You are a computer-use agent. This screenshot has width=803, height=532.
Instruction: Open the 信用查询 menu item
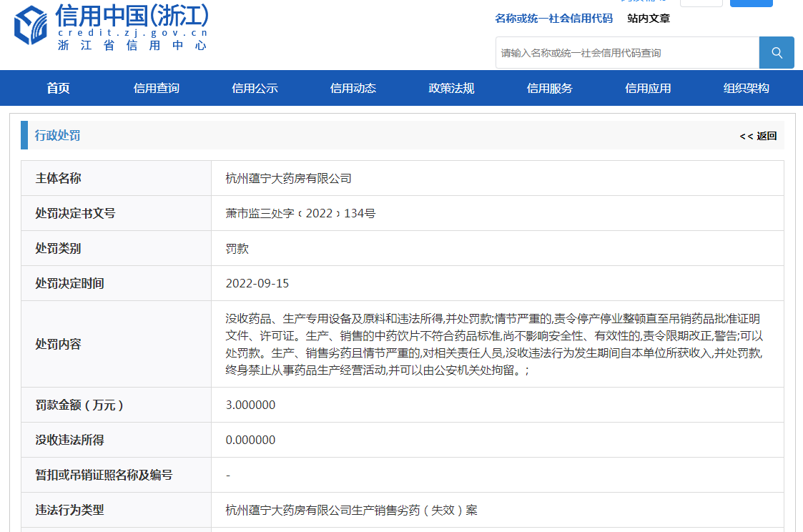click(x=156, y=88)
